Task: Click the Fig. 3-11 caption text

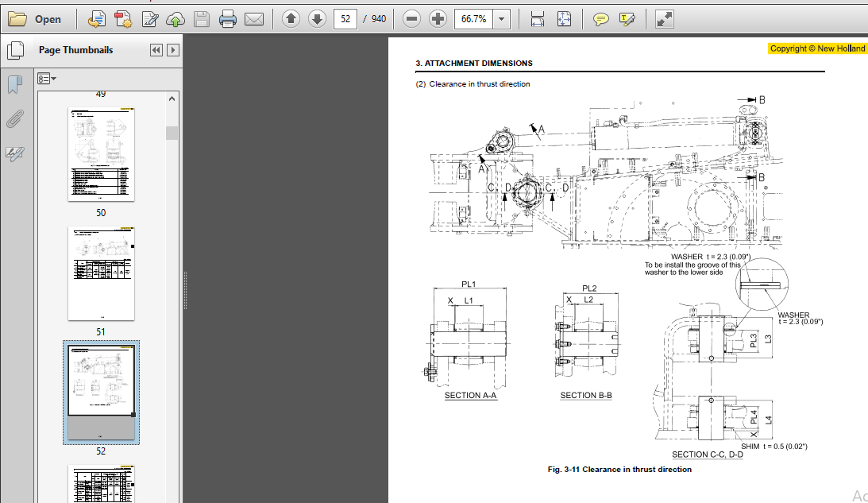Action: [619, 469]
